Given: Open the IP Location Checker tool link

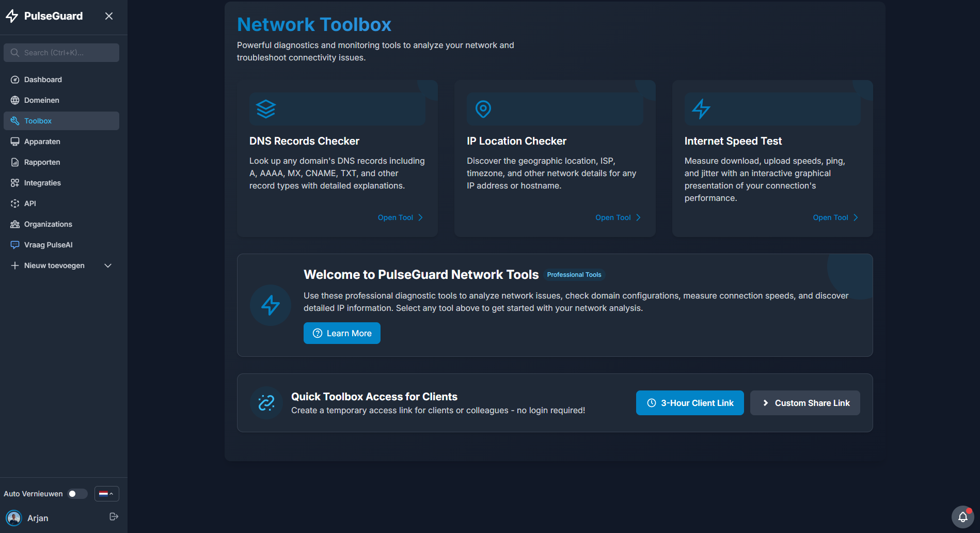Looking at the screenshot, I should click(x=618, y=217).
